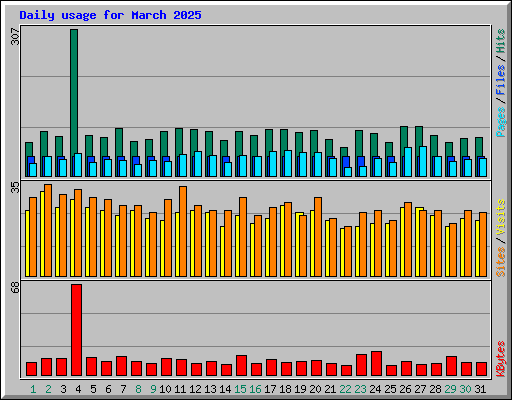Click the 'Visits' legend label

tap(500, 218)
